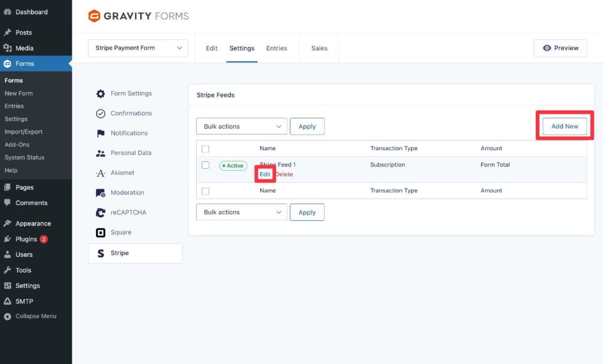Click the SMTP triangle icon
Viewport: 603px width, 364px height.
pyautogui.click(x=7, y=302)
